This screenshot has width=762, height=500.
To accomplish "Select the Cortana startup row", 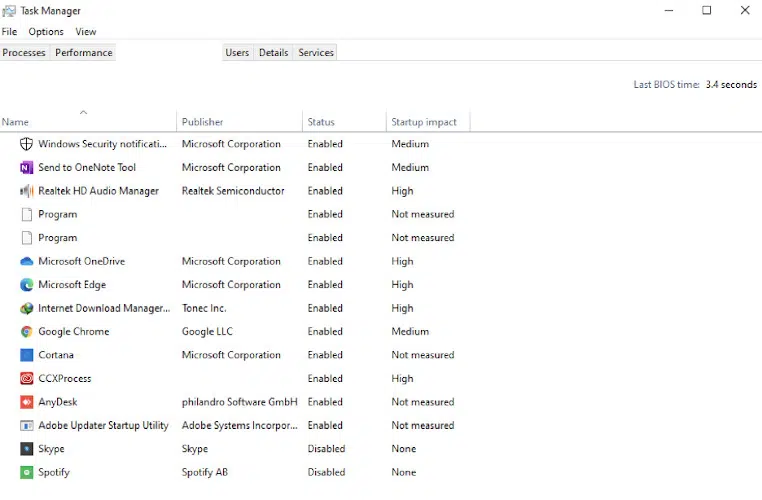I will (56, 355).
